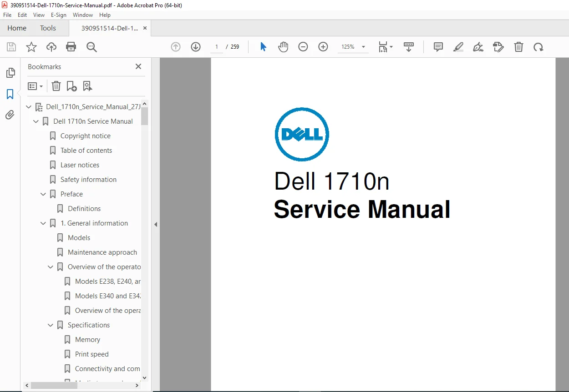Jump to Models E238, E240 bookmark
Image resolution: width=569 pixels, height=392 pixels.
tap(108, 281)
